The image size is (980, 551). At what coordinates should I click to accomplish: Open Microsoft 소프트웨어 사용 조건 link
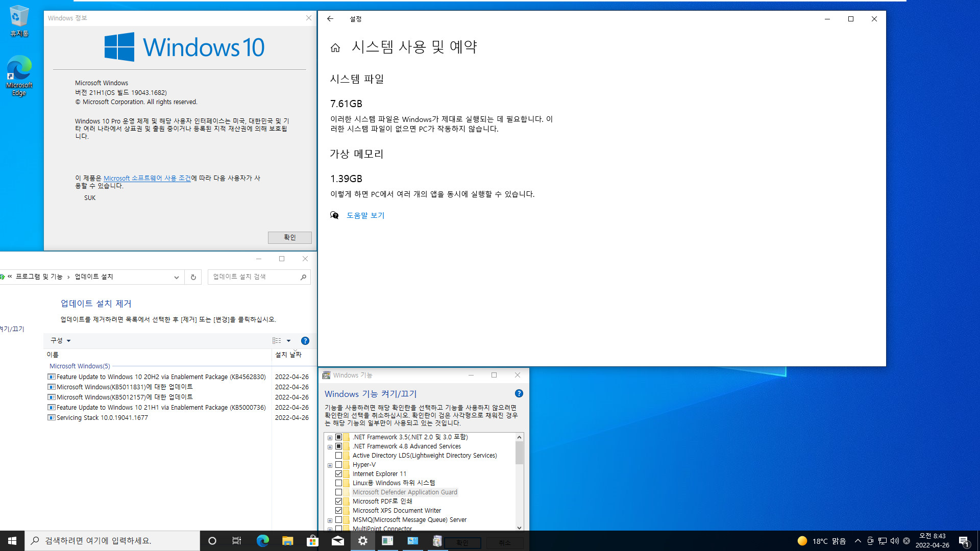coord(147,178)
